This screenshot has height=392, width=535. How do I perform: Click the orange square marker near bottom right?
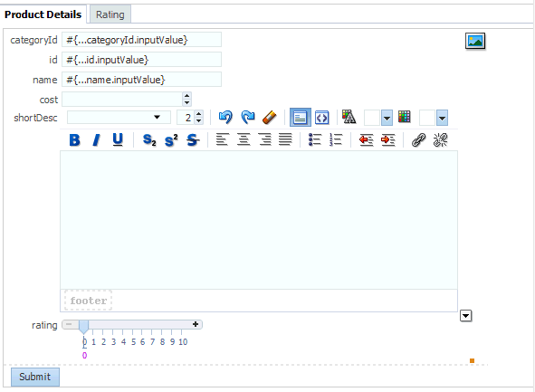tap(473, 360)
